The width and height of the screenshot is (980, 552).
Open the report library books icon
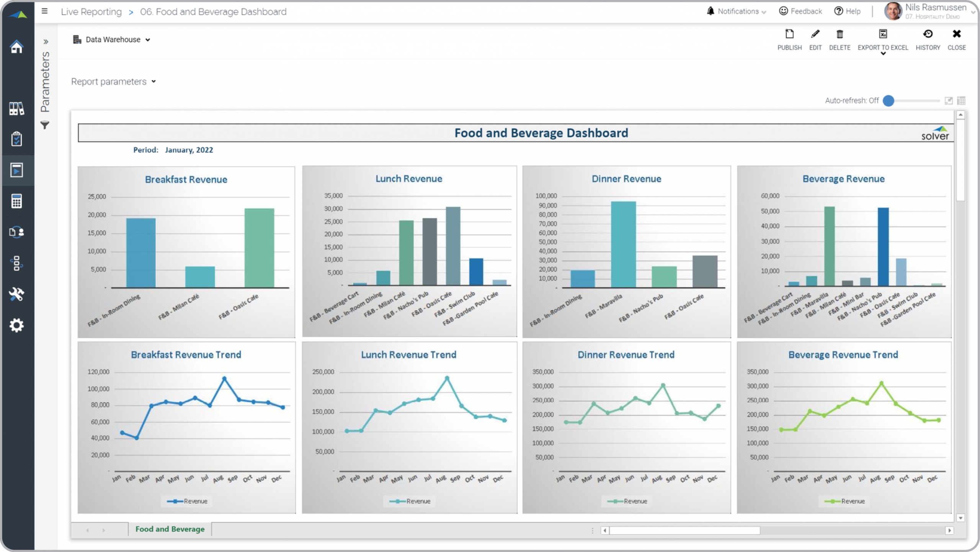click(16, 109)
